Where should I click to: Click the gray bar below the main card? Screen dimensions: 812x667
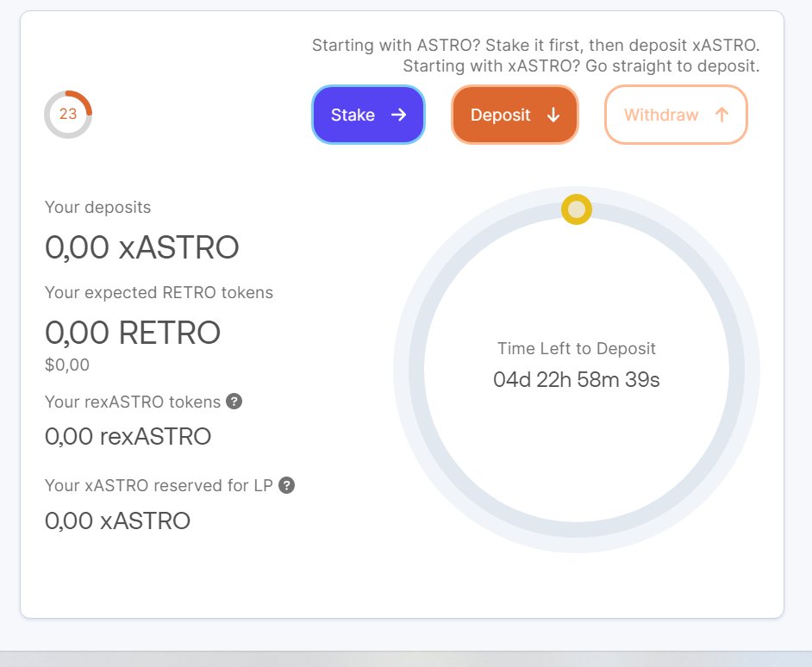(x=406, y=658)
